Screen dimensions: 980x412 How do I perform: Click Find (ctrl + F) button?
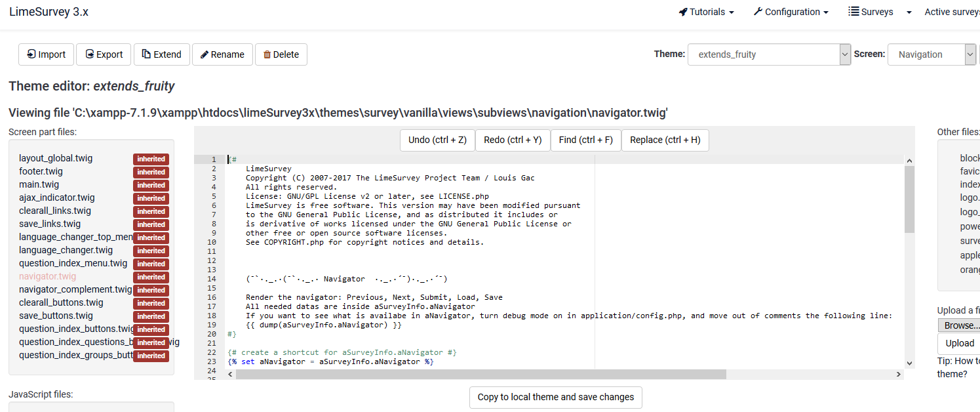586,140
